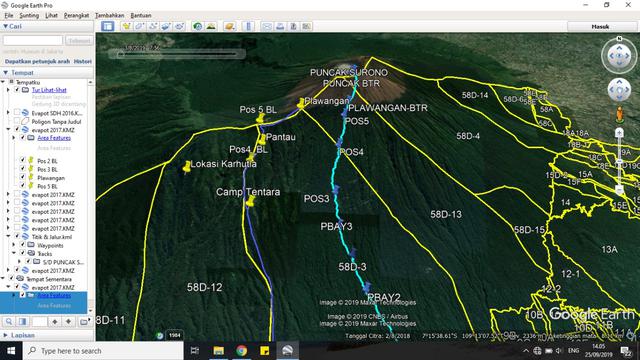Open the Sunting menu
The height and width of the screenshot is (360, 640).
29,15
